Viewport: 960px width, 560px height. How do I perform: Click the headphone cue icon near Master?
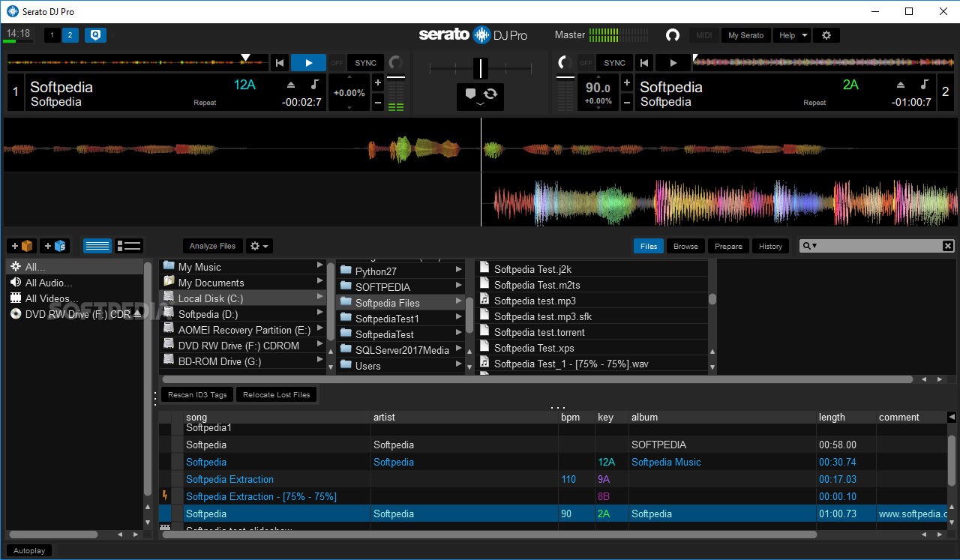(673, 35)
